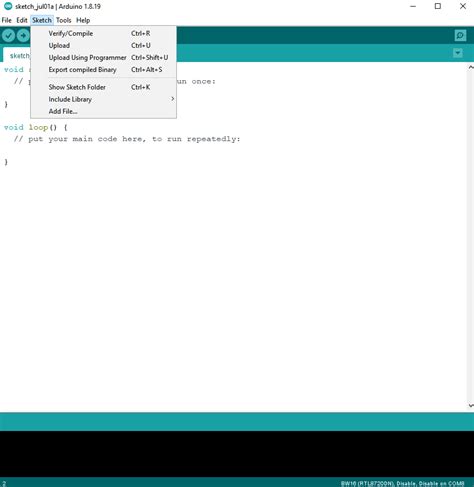This screenshot has height=487, width=474.
Task: Click the Verify checkmark toolbar button
Action: (8, 35)
